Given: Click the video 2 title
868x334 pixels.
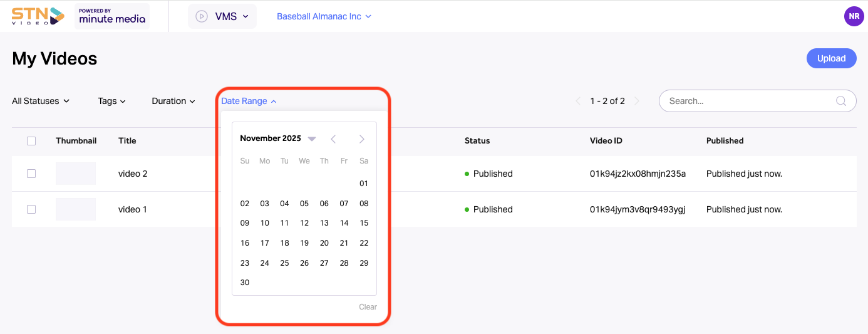Looking at the screenshot, I should [x=133, y=174].
